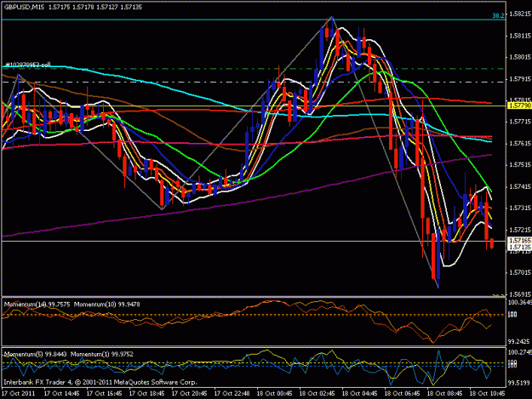Click the 1.57135 current price tag
Viewport: 532px width, 399px height.
coord(519,247)
